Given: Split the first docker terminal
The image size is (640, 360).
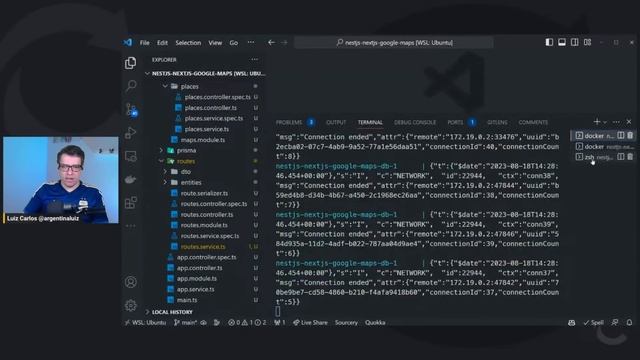Looking at the screenshot, I should click(x=620, y=136).
